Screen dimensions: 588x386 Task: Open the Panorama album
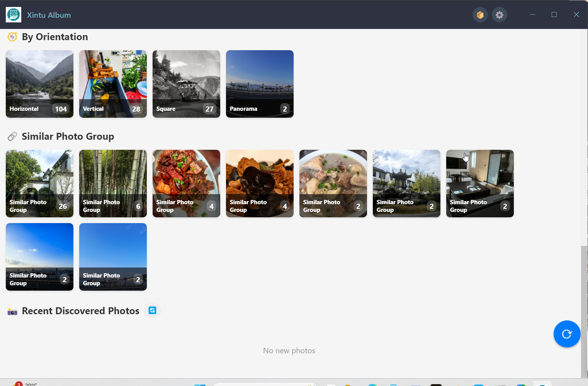click(260, 84)
